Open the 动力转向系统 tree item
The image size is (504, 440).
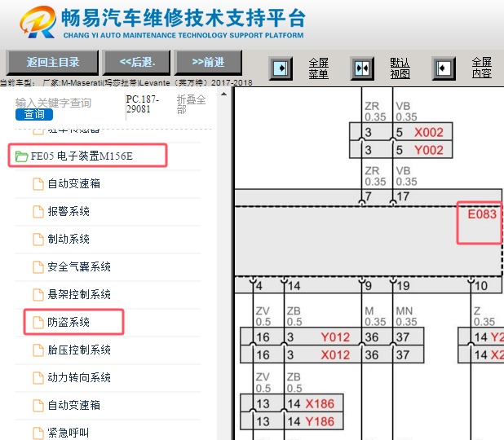click(79, 377)
